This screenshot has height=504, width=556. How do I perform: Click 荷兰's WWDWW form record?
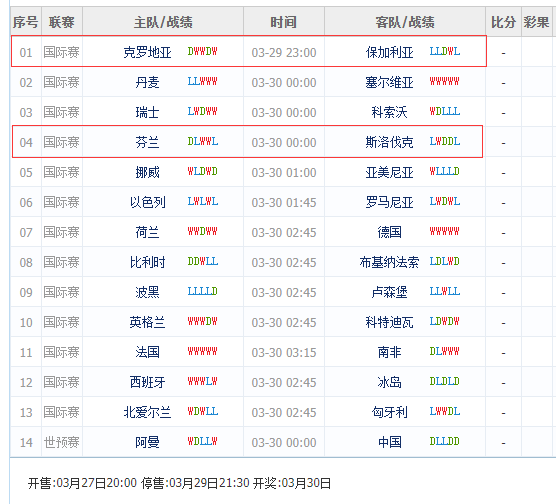[x=202, y=232]
